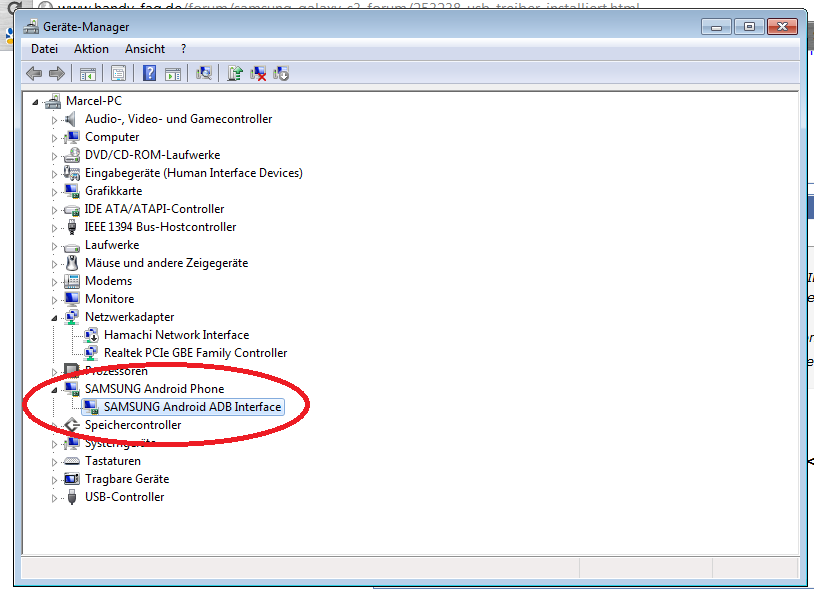Select Hamachi Network Interface device
Screen dimensions: 814x597
pos(177,335)
